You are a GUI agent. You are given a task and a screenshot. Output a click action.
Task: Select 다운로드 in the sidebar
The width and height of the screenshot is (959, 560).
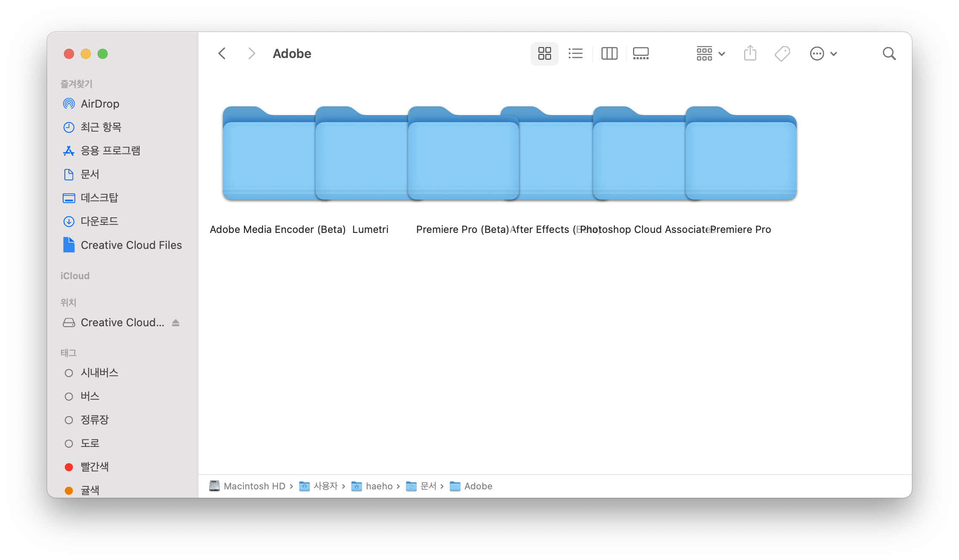coord(99,222)
